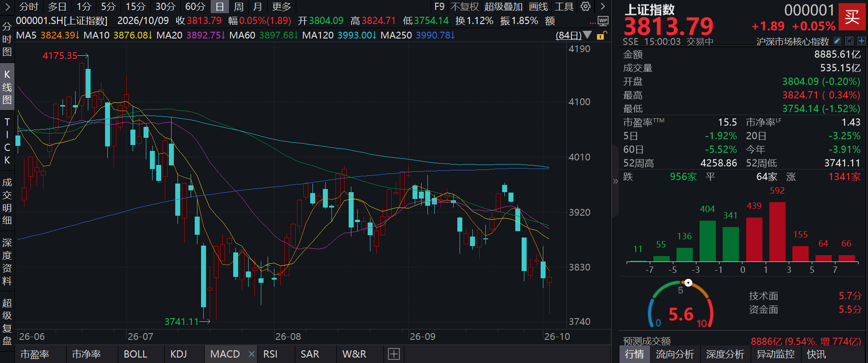This screenshot has width=868, height=363.
Task: Add indicator with plus box icon
Action: tap(394, 354)
